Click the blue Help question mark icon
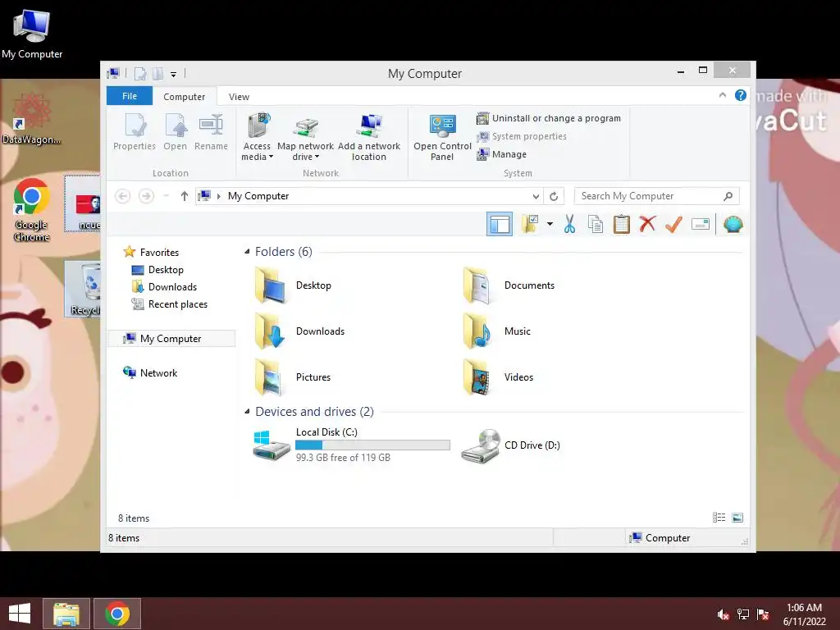 pos(741,95)
